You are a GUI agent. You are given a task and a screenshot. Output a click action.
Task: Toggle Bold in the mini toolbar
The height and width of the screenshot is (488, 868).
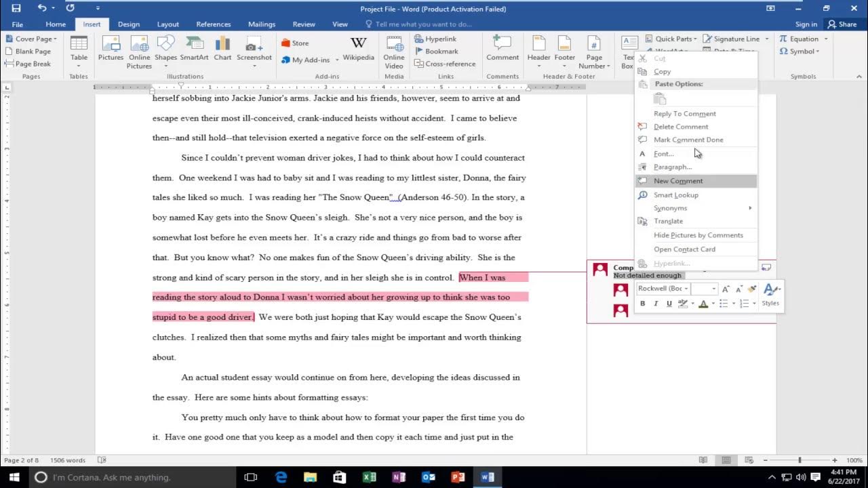[643, 304]
